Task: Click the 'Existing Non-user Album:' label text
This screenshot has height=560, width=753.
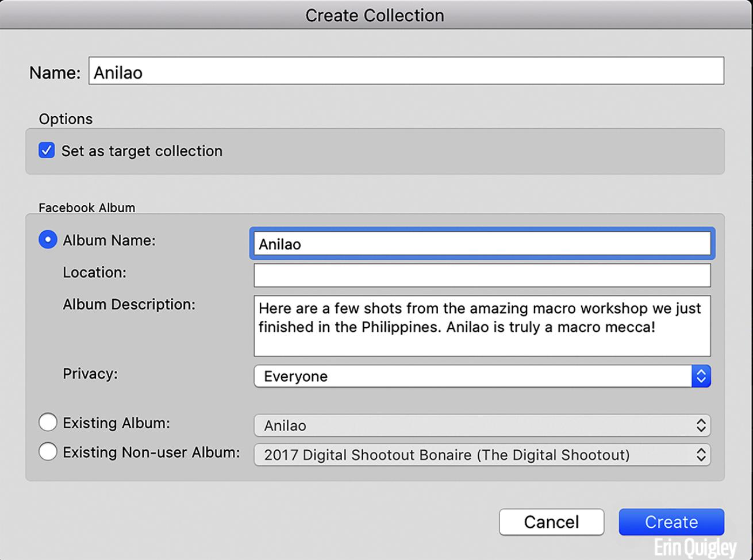Action: (x=151, y=452)
